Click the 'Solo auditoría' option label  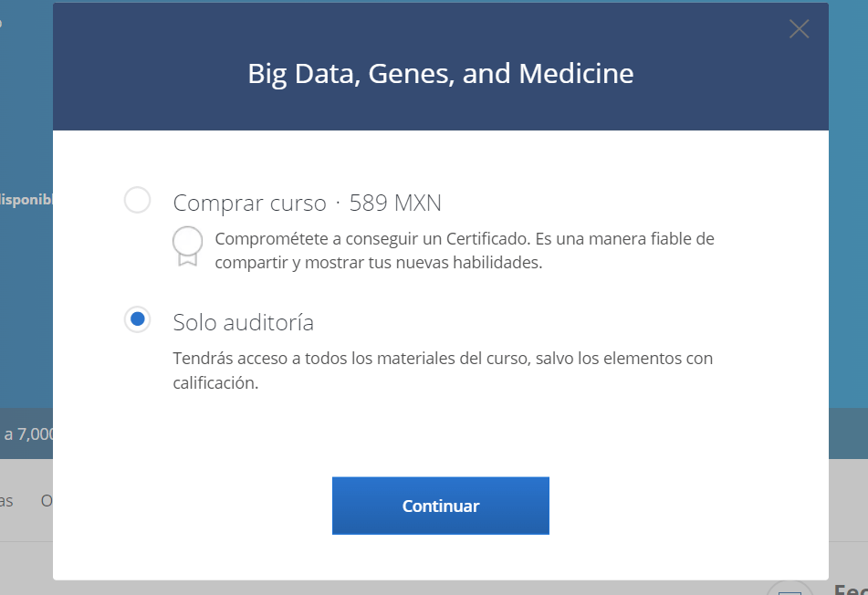(243, 322)
